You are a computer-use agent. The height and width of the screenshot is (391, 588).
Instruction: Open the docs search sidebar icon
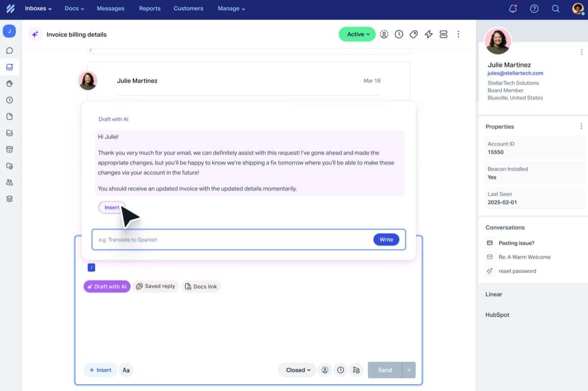click(10, 166)
